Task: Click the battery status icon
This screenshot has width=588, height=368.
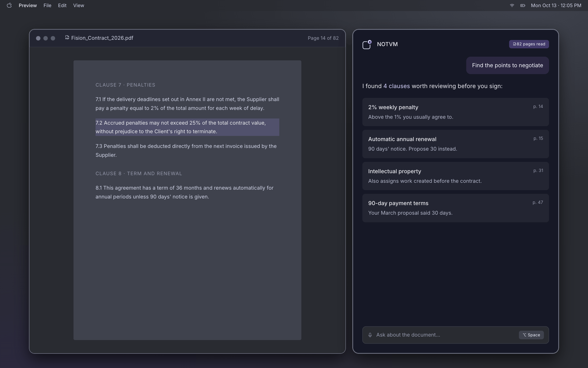Action: tap(523, 5)
